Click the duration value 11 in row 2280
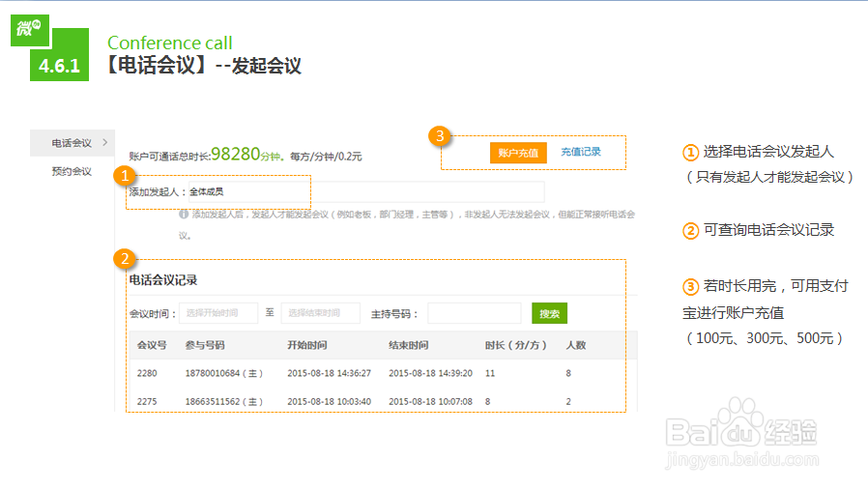 (x=490, y=373)
